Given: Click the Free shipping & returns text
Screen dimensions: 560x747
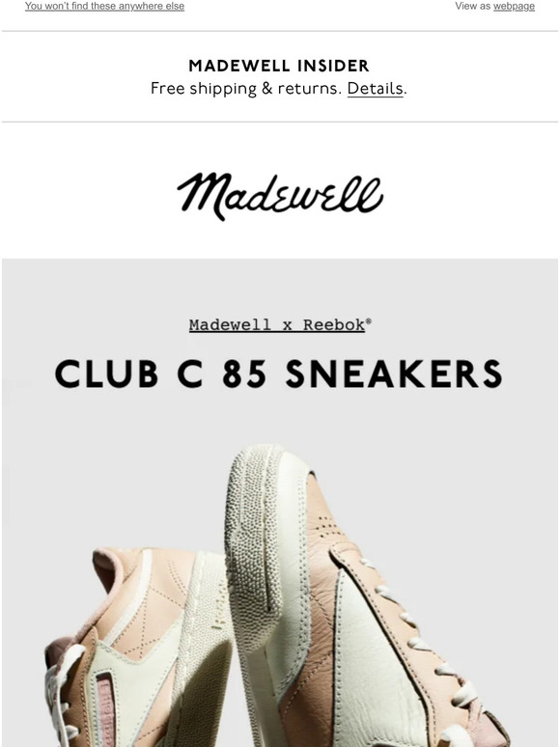Looking at the screenshot, I should [246, 89].
